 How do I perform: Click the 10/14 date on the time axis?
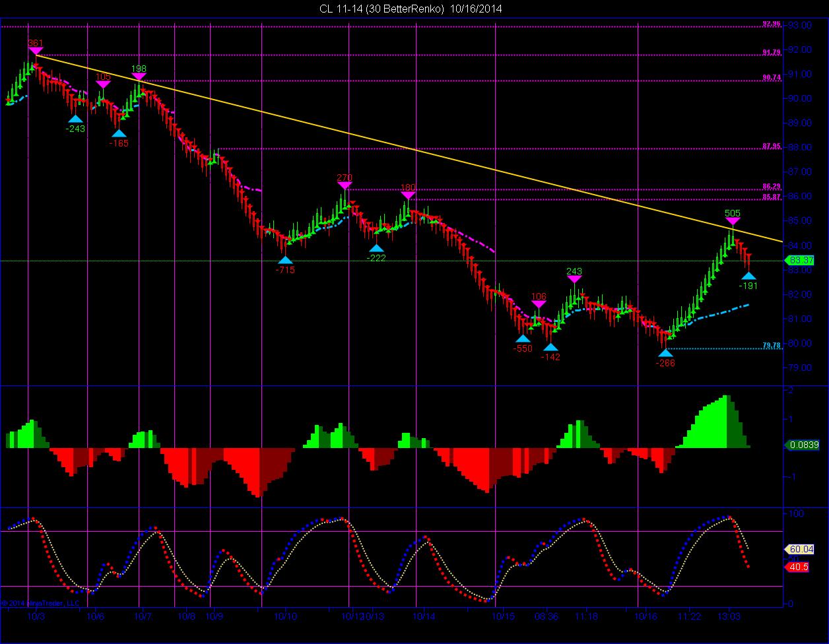point(423,616)
